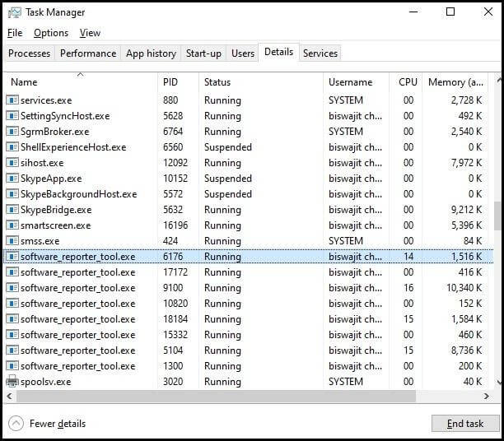Sort by the CPU column header
Viewport: 504px width, 441px height.
coord(406,82)
